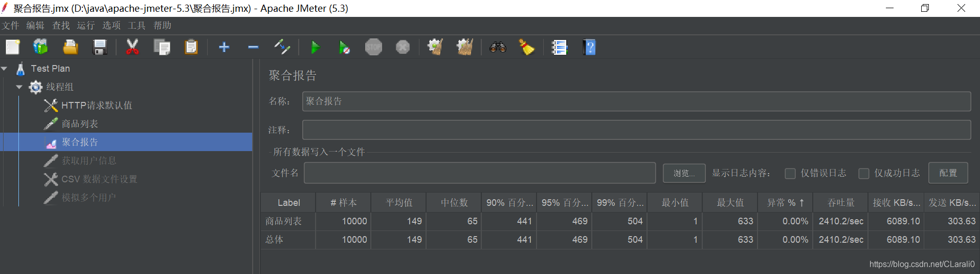Image resolution: width=980 pixels, height=274 pixels.
Task: Open the Function Helper dialog icon
Action: (559, 47)
